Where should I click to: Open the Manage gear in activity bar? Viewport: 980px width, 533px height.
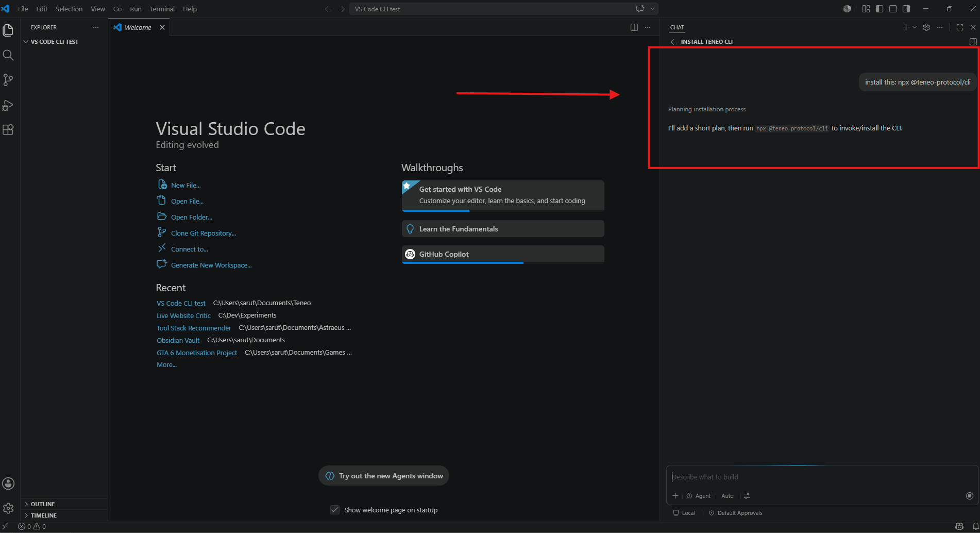8,508
